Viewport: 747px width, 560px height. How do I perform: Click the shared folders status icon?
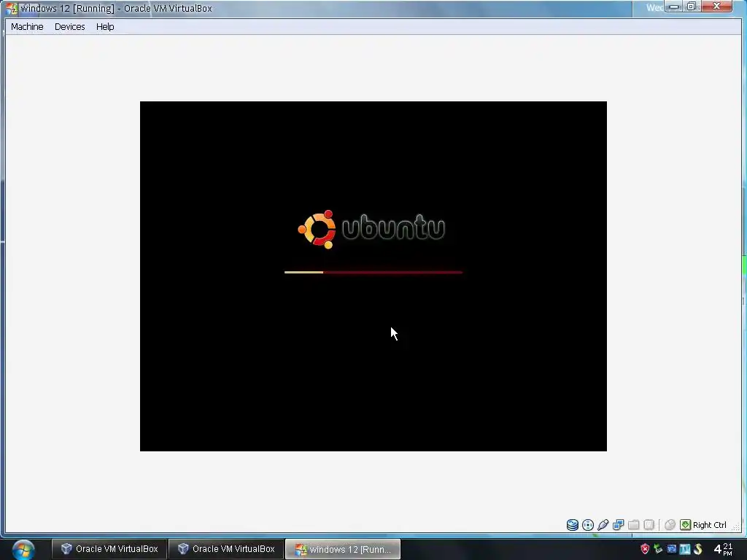(x=634, y=525)
